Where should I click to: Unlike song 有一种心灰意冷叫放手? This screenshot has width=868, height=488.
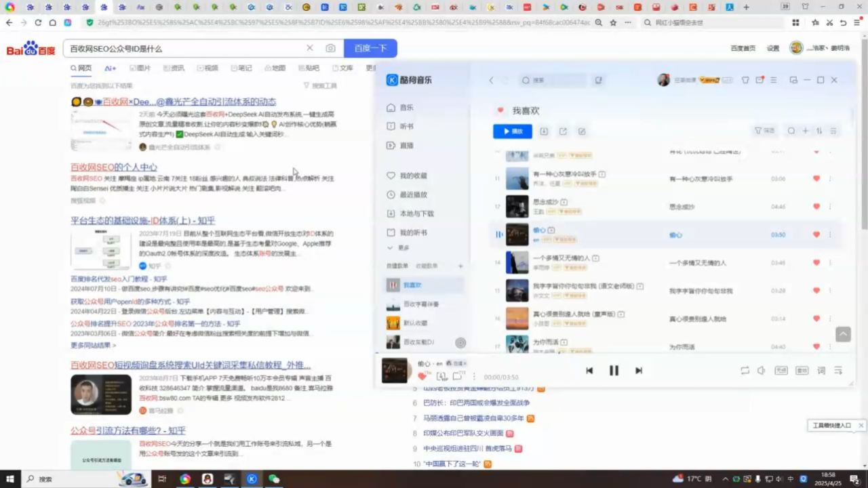[x=816, y=178]
